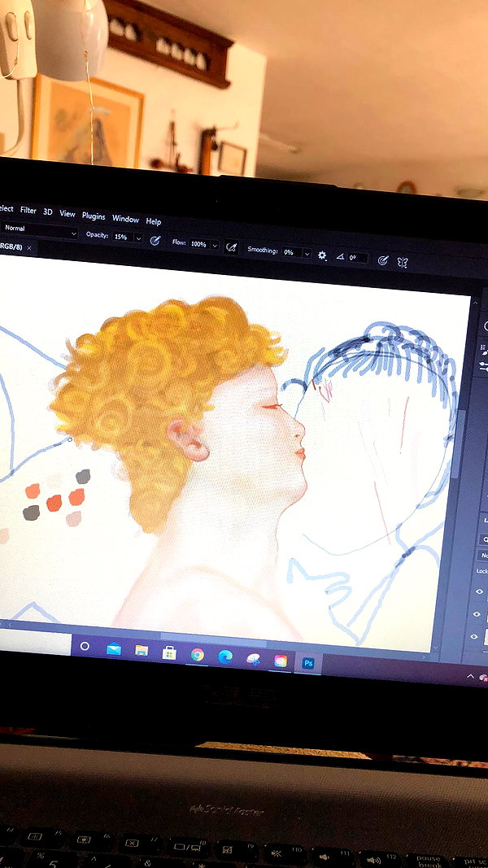The width and height of the screenshot is (488, 868).
Task: Toggle pressure for opacity icon
Action: [155, 241]
